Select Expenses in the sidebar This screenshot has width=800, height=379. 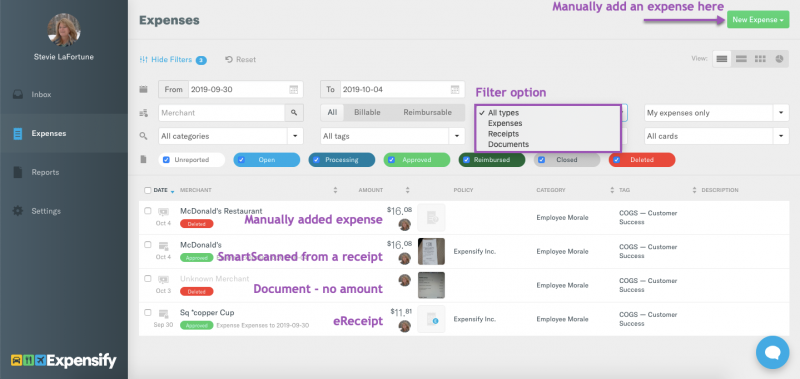pyautogui.click(x=64, y=133)
